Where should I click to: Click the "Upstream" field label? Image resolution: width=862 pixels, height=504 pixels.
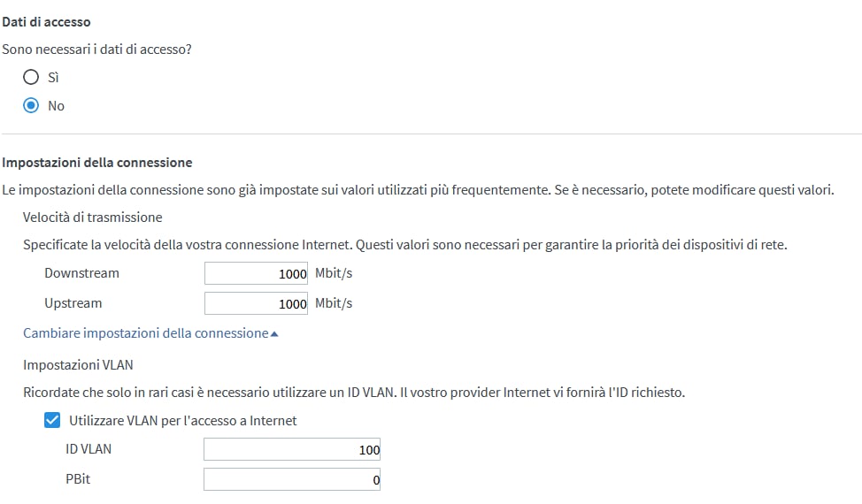73,303
